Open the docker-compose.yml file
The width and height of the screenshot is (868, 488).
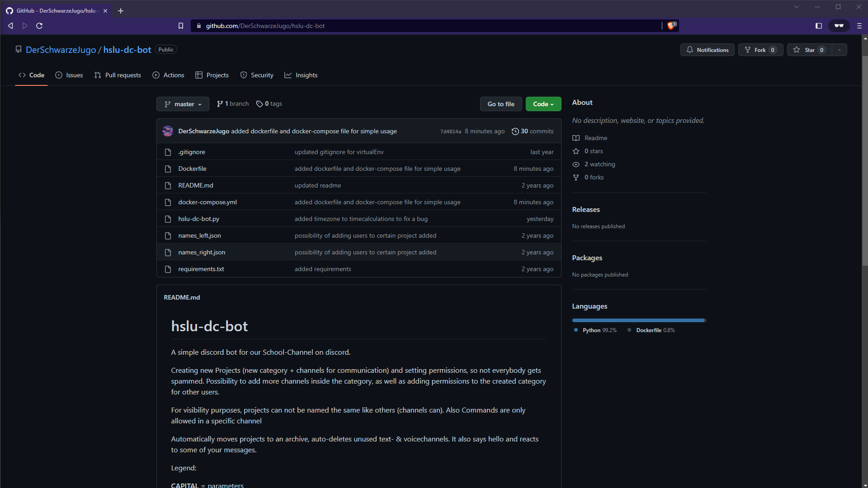(x=208, y=202)
